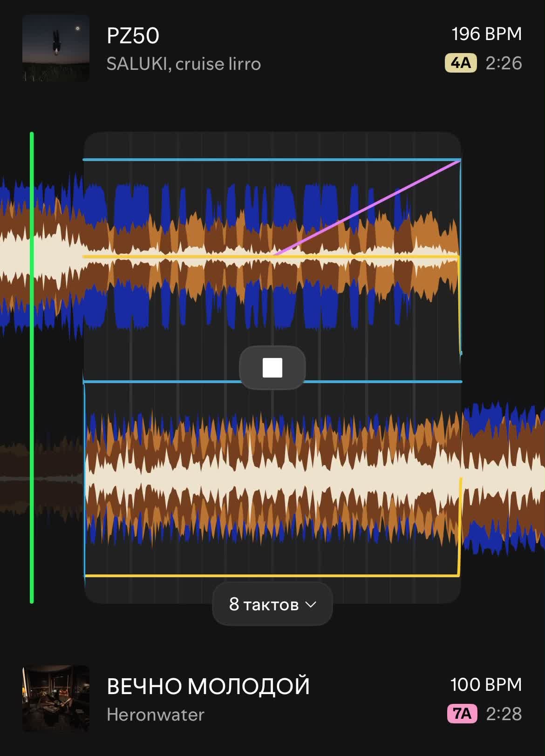The height and width of the screenshot is (756, 545).
Task: Stop playback with the square stop button
Action: tap(272, 368)
